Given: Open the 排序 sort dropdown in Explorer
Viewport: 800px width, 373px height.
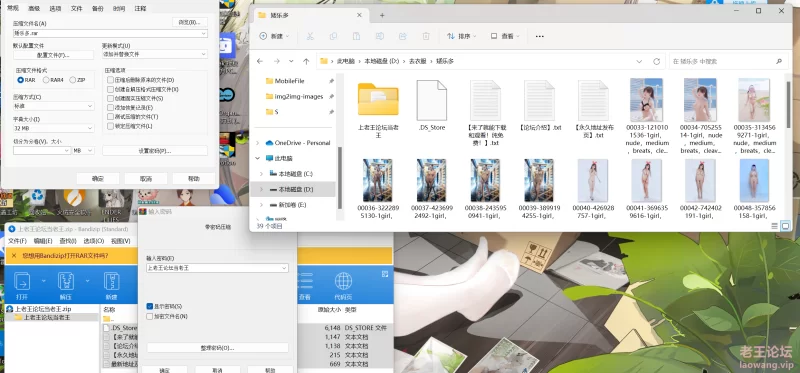Looking at the screenshot, I should point(462,36).
